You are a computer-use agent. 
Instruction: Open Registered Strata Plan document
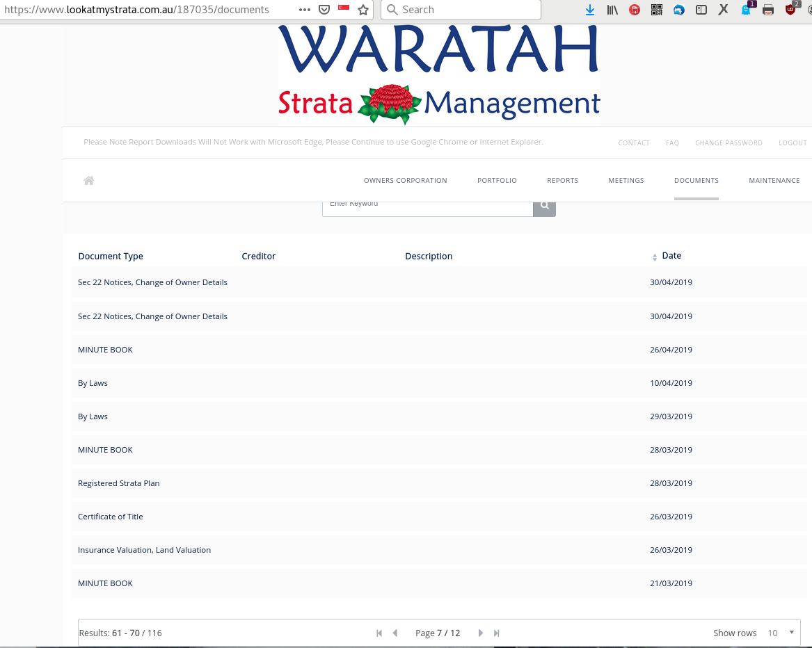(439, 483)
